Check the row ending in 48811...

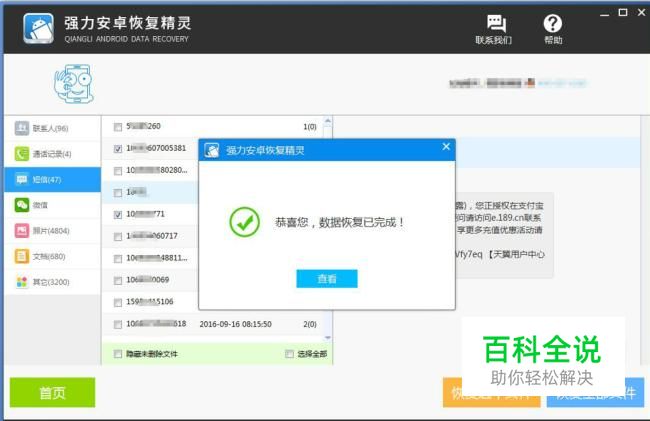pos(118,259)
